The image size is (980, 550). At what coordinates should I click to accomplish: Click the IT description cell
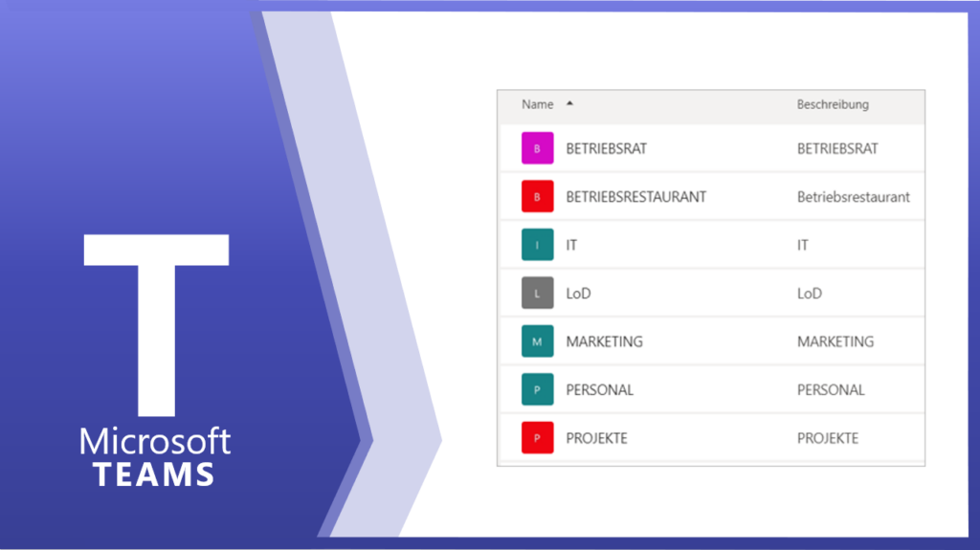tap(803, 245)
